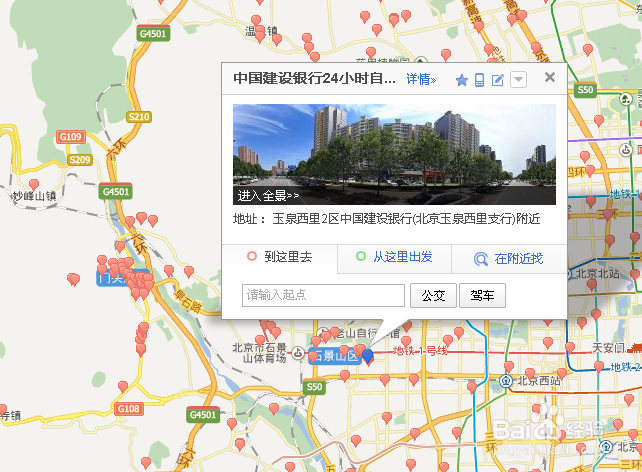The width and height of the screenshot is (642, 472).
Task: Close the bank info popup
Action: pyautogui.click(x=550, y=77)
